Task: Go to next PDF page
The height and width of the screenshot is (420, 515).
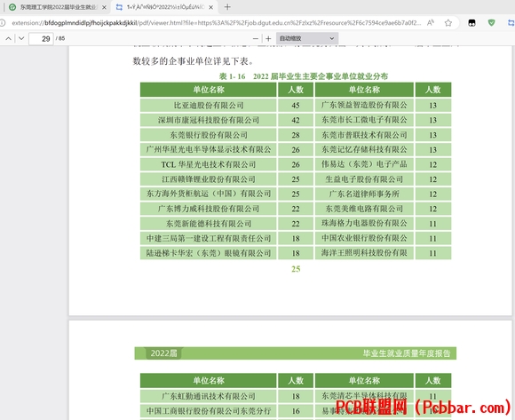Action: click(21, 38)
